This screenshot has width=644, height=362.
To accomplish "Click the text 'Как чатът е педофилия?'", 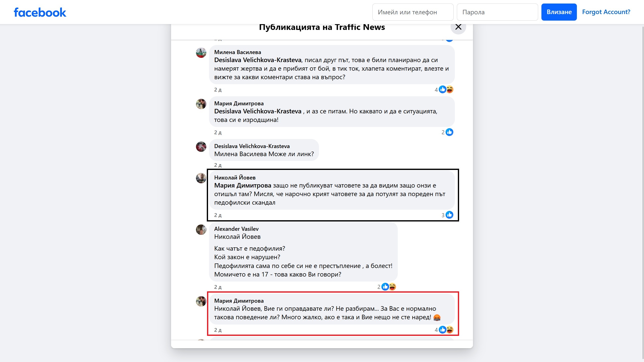I will [250, 249].
